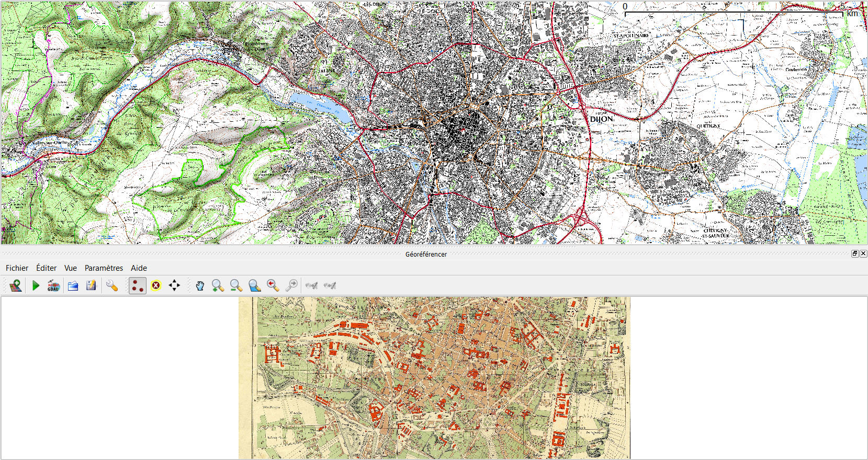This screenshot has height=460, width=868.
Task: Expand the Vue menu
Action: [x=70, y=268]
